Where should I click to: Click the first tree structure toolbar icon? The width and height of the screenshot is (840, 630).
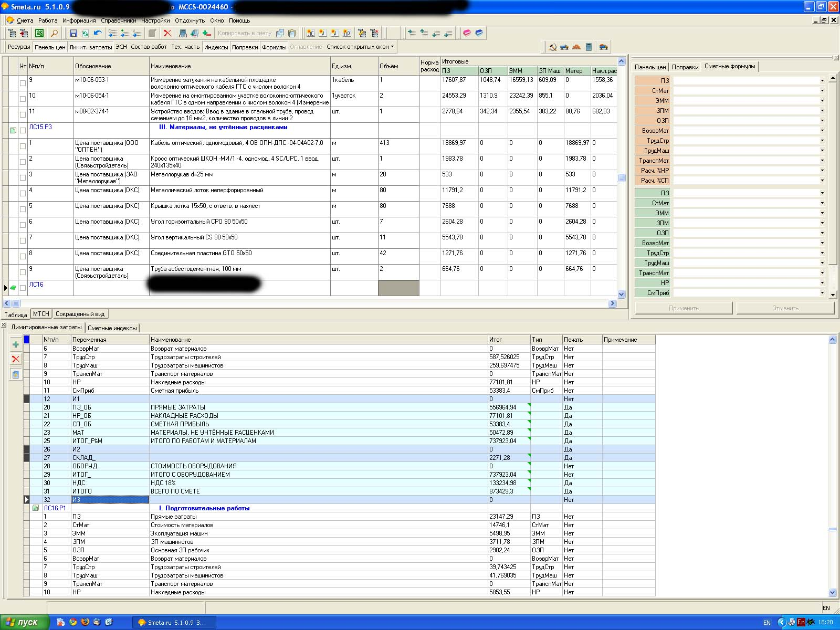[12, 33]
